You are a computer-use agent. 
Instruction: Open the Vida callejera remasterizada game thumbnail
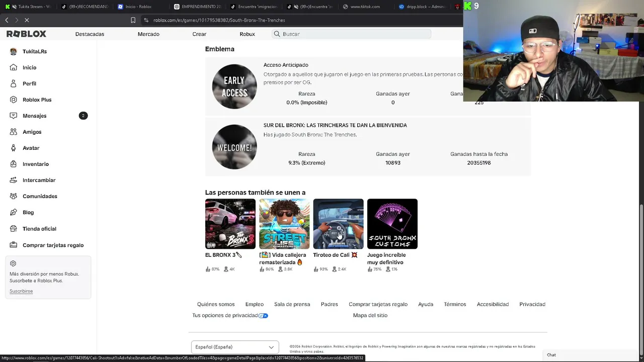pyautogui.click(x=284, y=224)
